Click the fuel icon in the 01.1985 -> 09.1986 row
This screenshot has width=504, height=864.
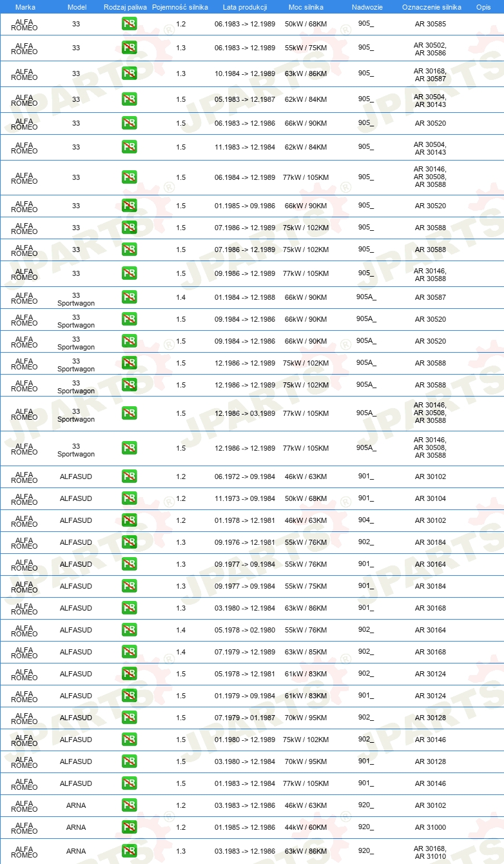click(x=129, y=206)
